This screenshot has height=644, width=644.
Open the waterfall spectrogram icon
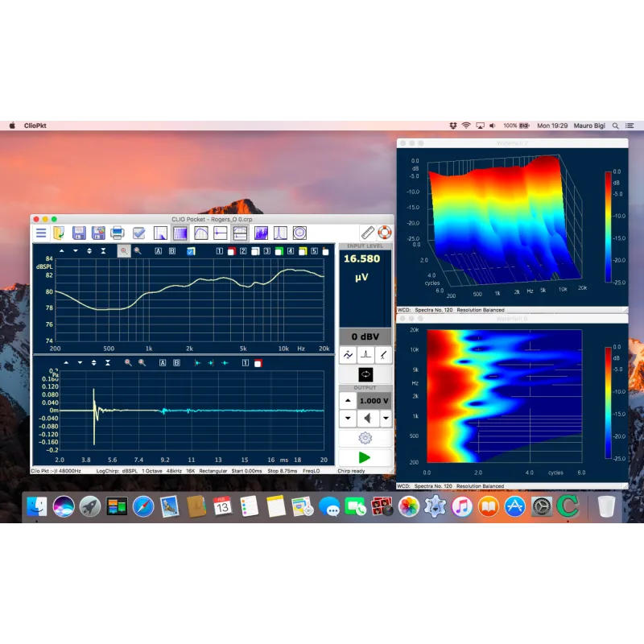tap(261, 233)
